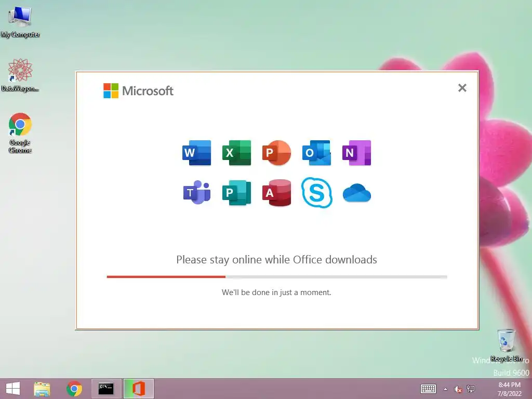
Task: Switch to Office installer taskbar button
Action: pyautogui.click(x=138, y=389)
